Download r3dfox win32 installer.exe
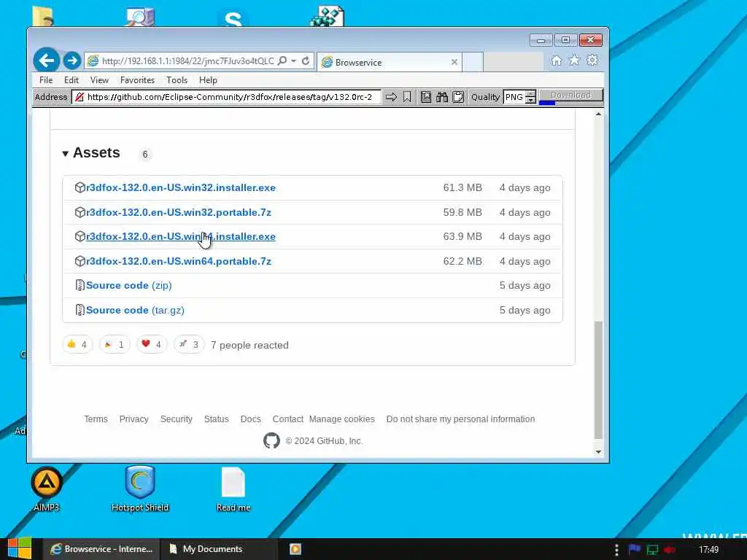Image resolution: width=747 pixels, height=560 pixels. 181,187
